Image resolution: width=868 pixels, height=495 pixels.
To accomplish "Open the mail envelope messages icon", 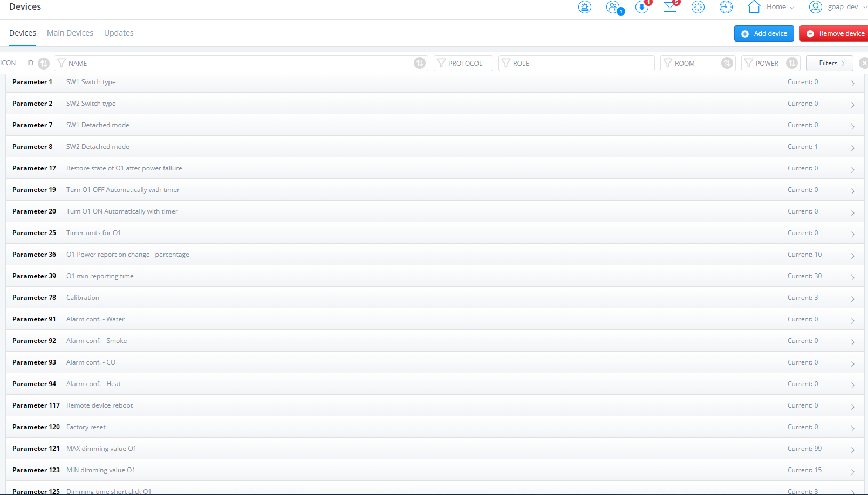I will point(670,7).
